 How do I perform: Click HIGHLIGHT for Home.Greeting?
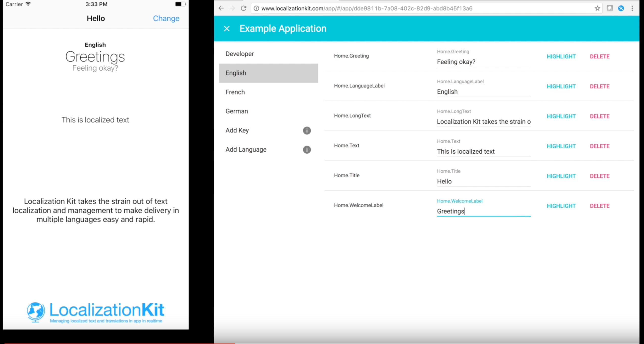pyautogui.click(x=561, y=56)
